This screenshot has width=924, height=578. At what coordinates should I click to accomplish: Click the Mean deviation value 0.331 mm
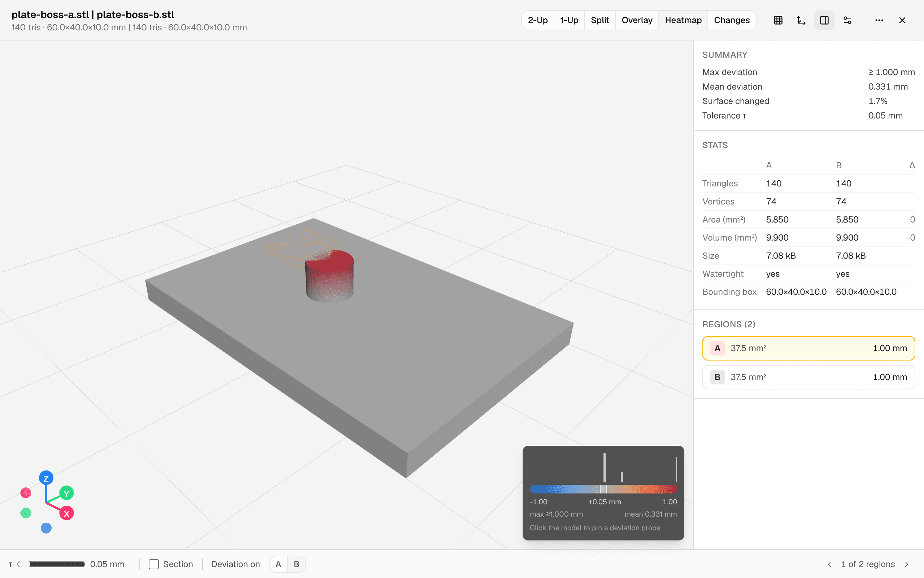[x=888, y=87]
